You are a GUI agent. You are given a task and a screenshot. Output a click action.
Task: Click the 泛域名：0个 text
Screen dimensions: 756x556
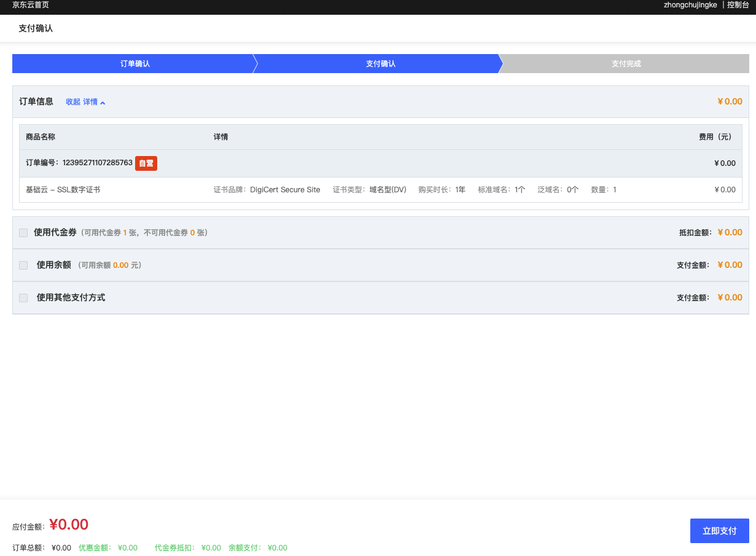(x=558, y=190)
